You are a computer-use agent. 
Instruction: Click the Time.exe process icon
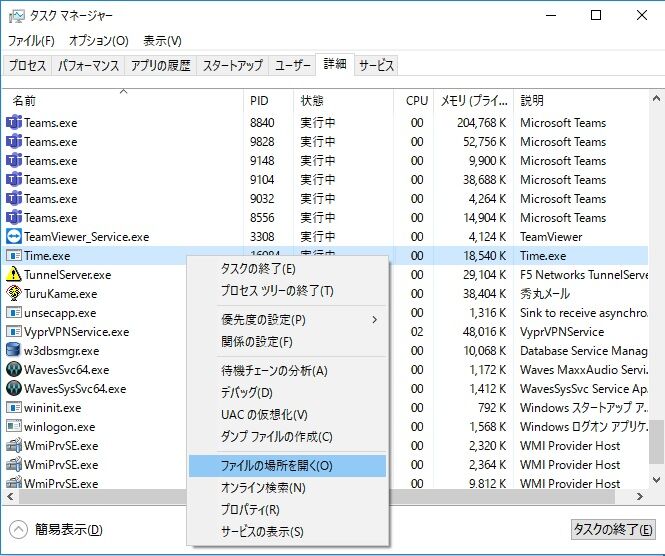click(x=14, y=256)
